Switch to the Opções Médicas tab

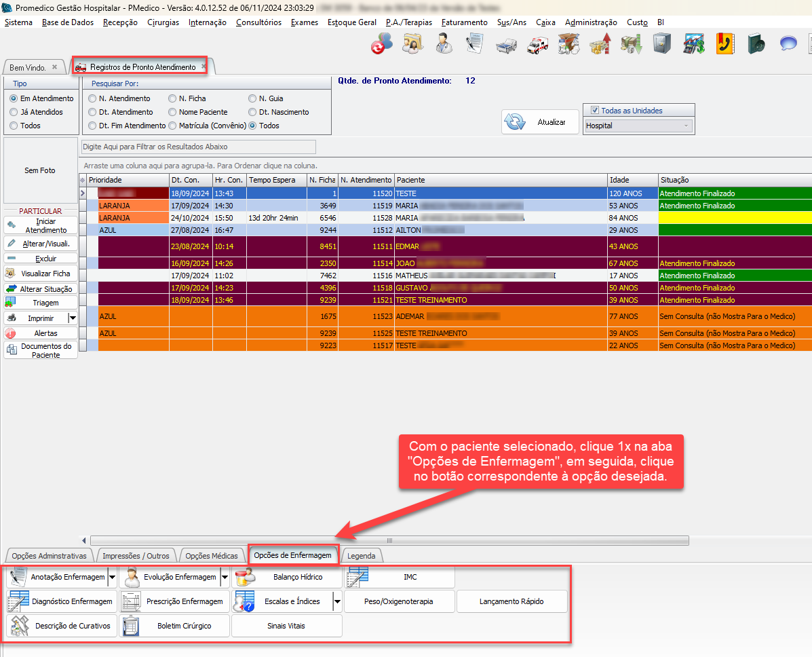coord(211,556)
